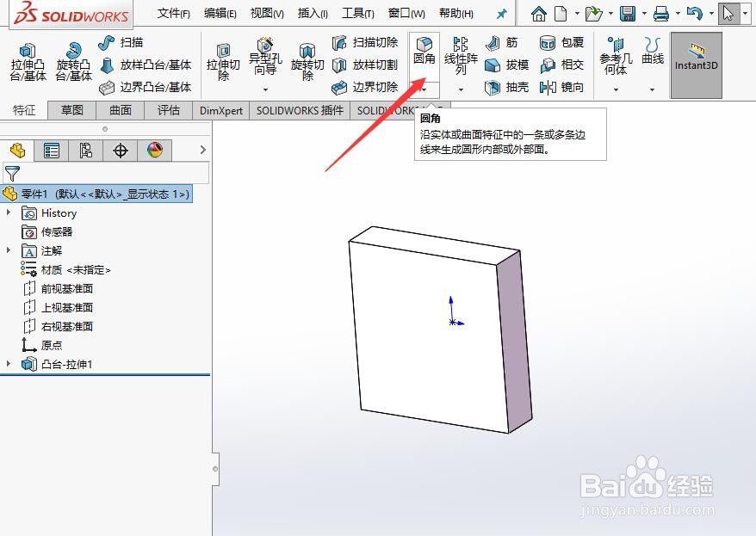The width and height of the screenshot is (756, 536).
Task: Select the Swept Cut (扫描切除) tool
Action: (x=365, y=42)
